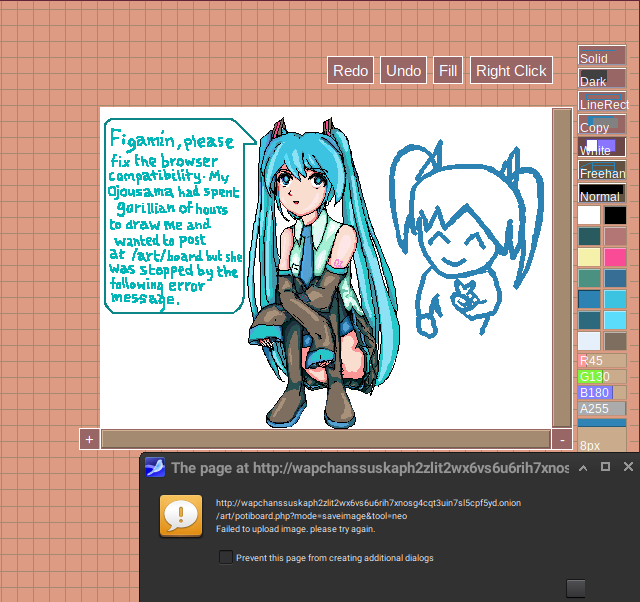Open the Right Click option
The width and height of the screenshot is (640, 602).
tap(511, 70)
